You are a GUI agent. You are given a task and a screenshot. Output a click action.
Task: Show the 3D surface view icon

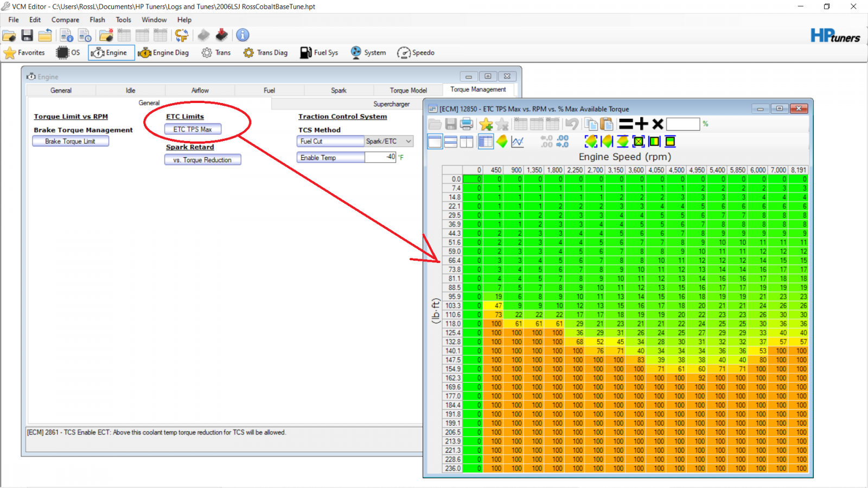[x=502, y=142]
